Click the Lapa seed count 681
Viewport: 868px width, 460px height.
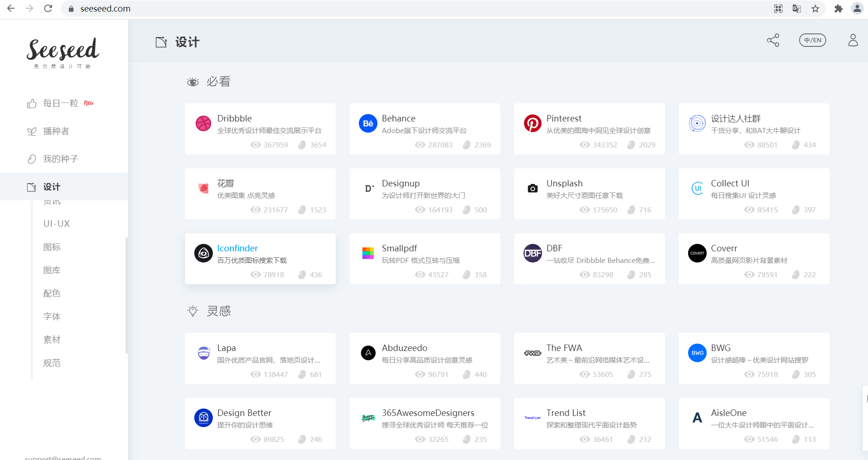point(310,374)
